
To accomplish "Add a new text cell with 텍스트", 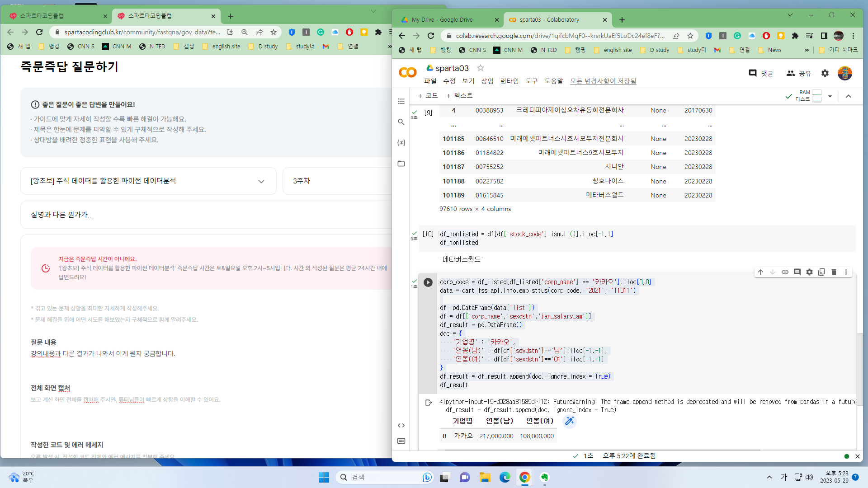I will tap(459, 96).
